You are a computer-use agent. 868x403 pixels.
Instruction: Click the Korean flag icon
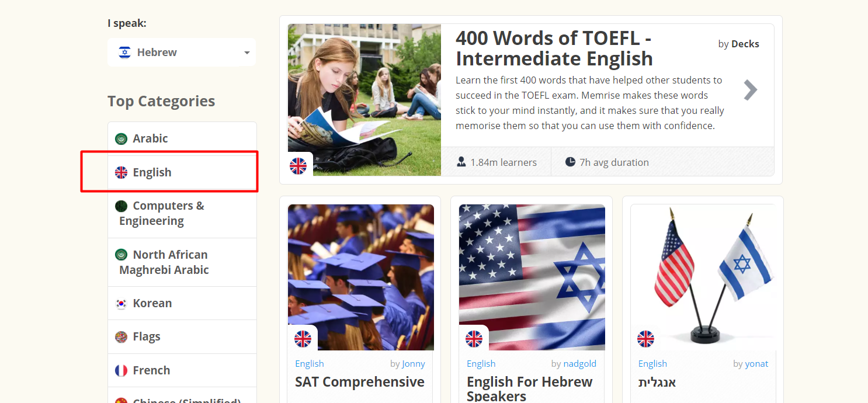pyautogui.click(x=121, y=304)
